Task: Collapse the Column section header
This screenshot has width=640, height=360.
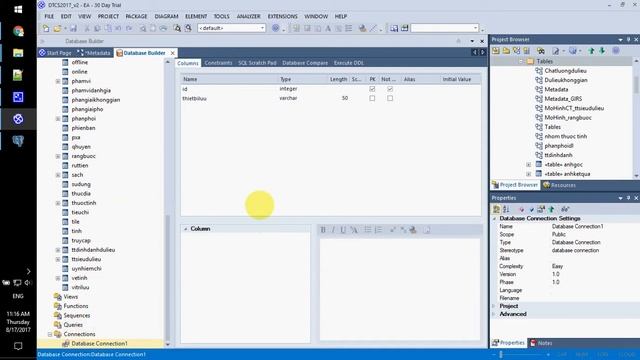Action: click(185, 229)
